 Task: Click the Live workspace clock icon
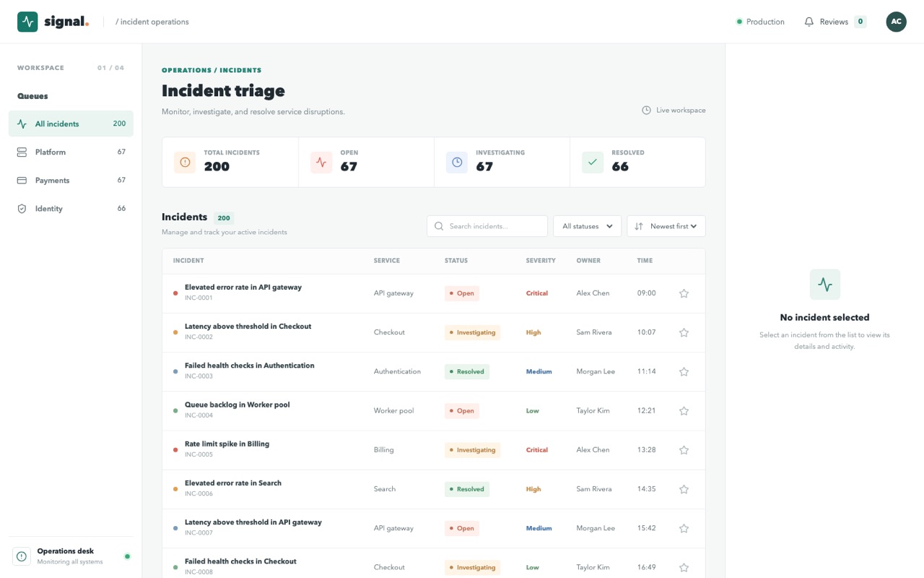pos(646,111)
